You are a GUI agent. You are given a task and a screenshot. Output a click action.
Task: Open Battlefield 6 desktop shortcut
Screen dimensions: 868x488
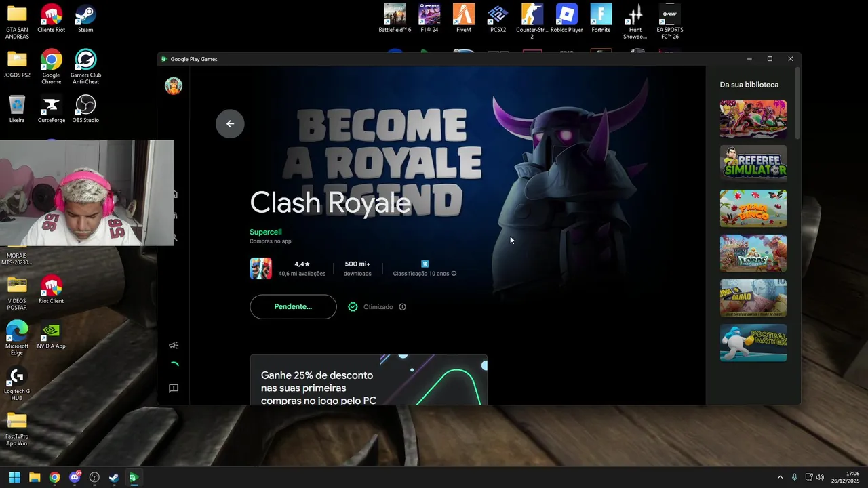tap(395, 19)
